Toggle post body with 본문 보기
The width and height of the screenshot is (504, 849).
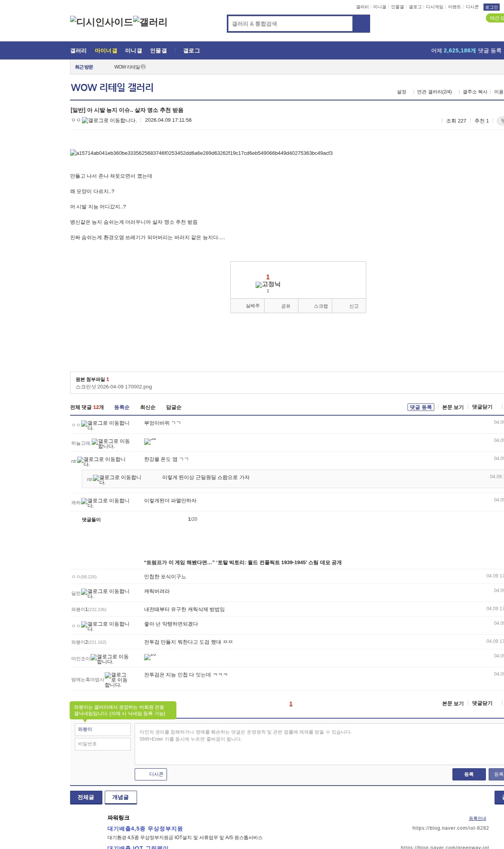452,407
